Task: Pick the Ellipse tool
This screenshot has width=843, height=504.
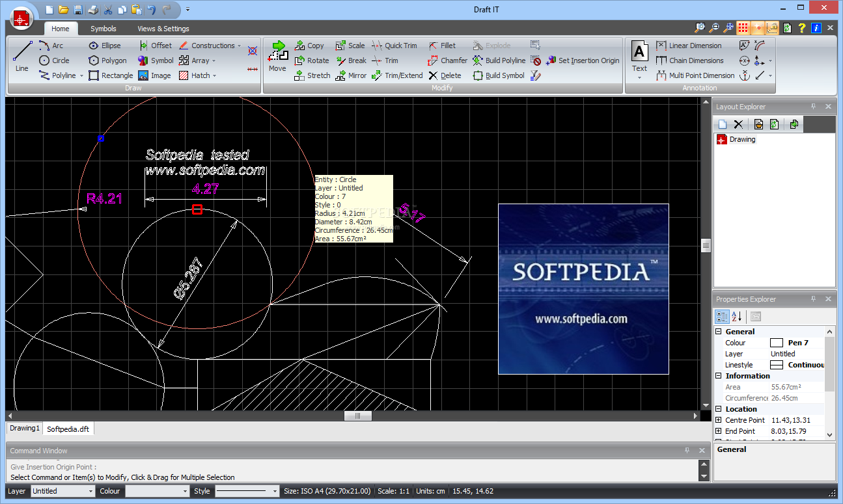Action: pyautogui.click(x=105, y=46)
